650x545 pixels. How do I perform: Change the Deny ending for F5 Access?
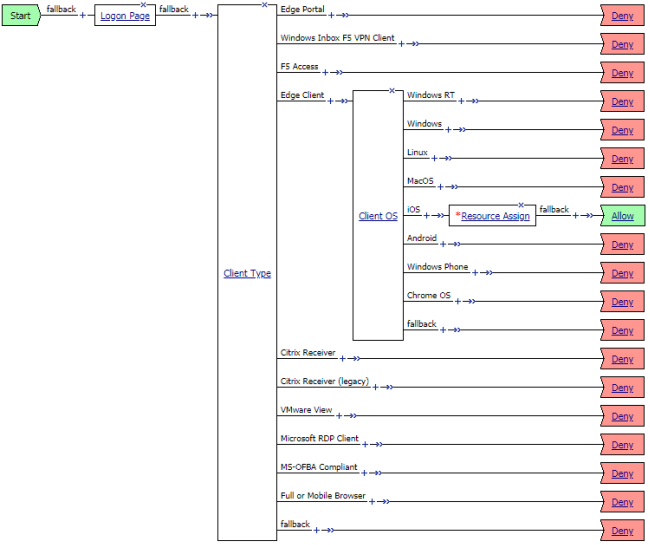(623, 73)
